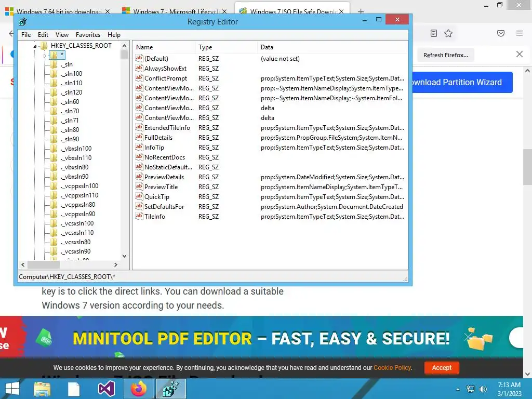Select the InfoTip value
Image resolution: width=532 pixels, height=399 pixels.
tap(154, 147)
